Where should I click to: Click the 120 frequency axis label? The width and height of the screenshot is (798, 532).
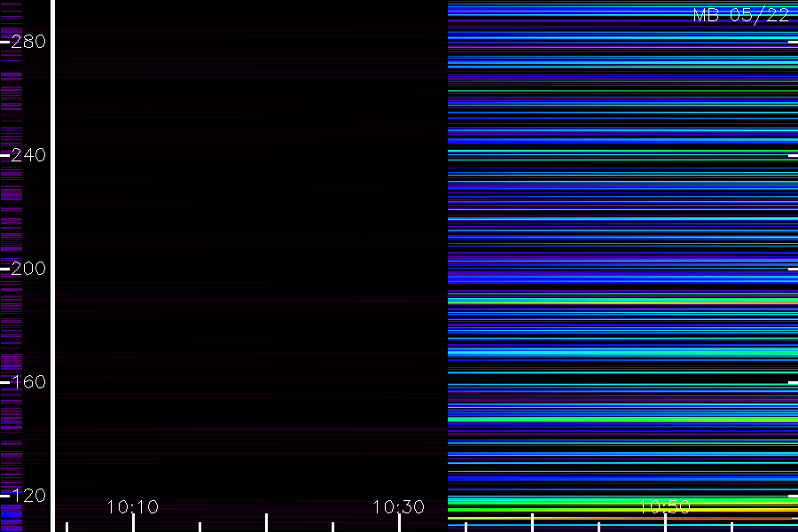coord(28,496)
